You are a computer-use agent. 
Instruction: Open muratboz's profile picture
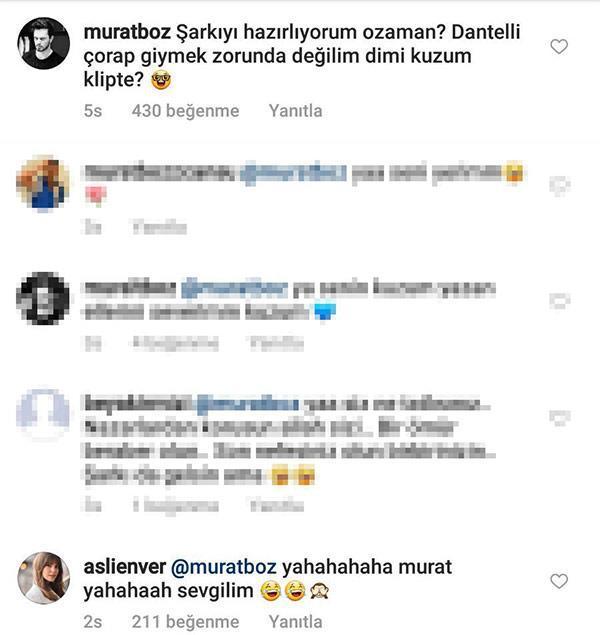pos(43,43)
